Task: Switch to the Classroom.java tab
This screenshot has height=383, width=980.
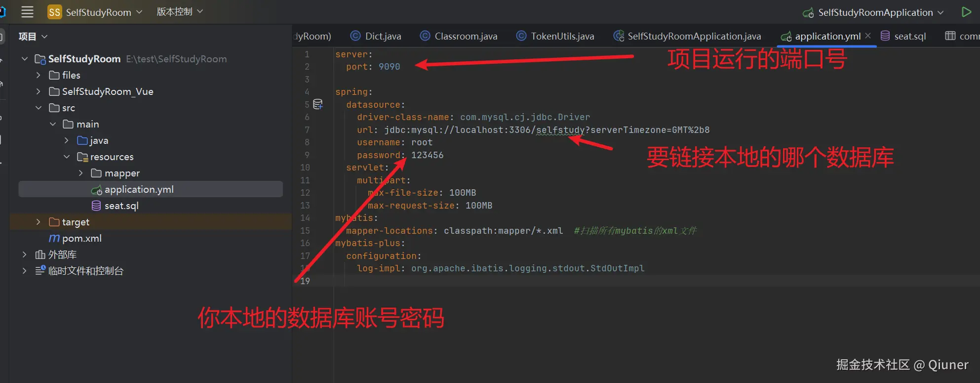Action: pyautogui.click(x=459, y=36)
